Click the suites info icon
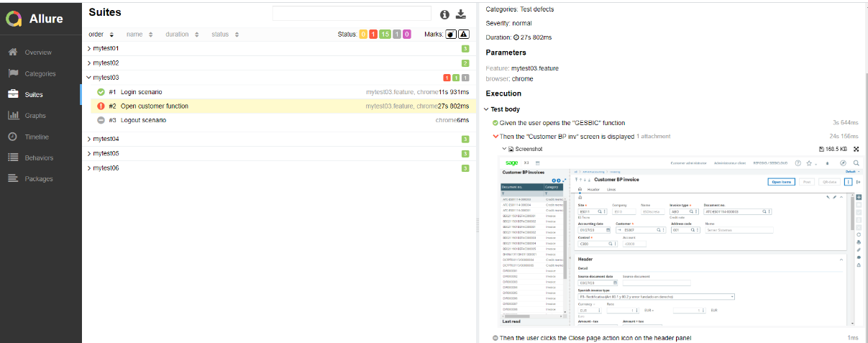This screenshot has width=868, height=343. 444,14
